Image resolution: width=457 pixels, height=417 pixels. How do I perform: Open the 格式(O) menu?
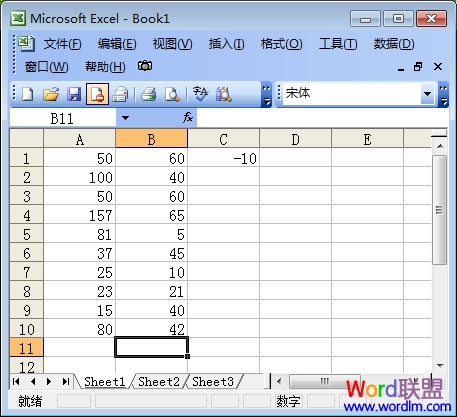(281, 44)
